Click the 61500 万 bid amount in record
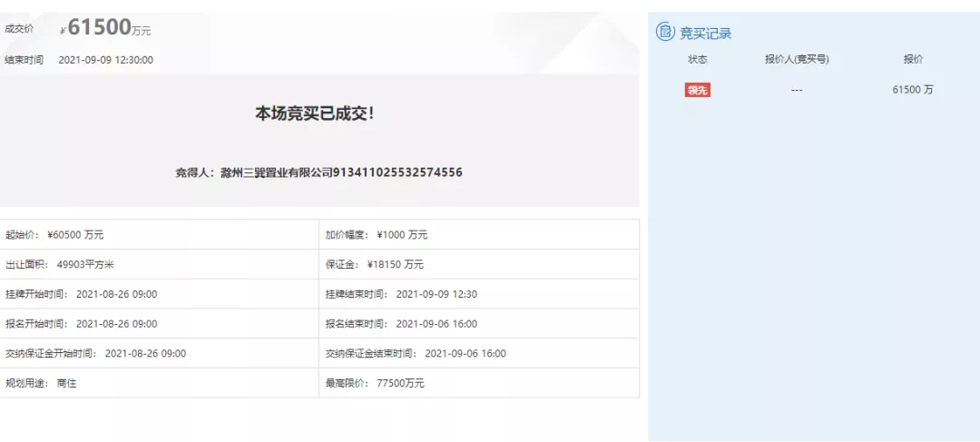The height and width of the screenshot is (442, 980). pos(912,90)
